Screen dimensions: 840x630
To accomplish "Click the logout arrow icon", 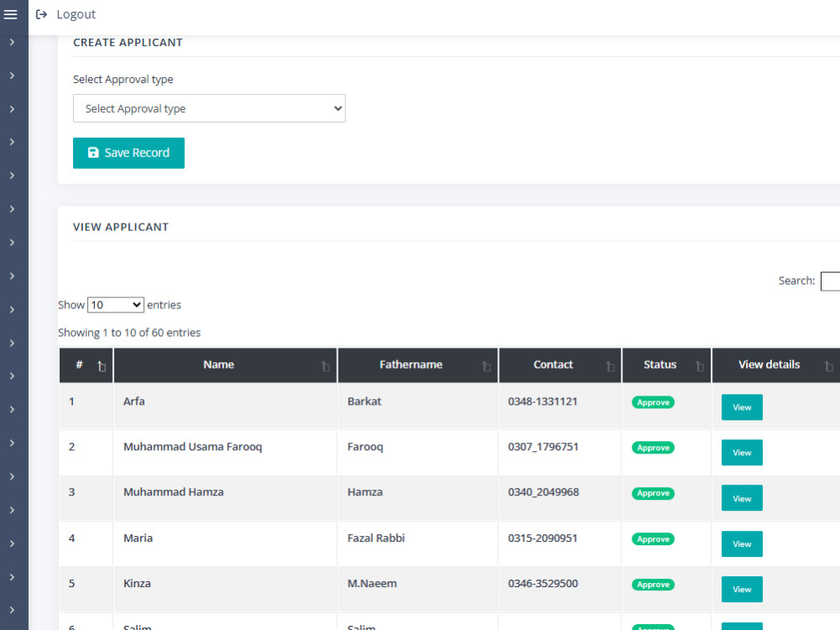I will pos(41,14).
